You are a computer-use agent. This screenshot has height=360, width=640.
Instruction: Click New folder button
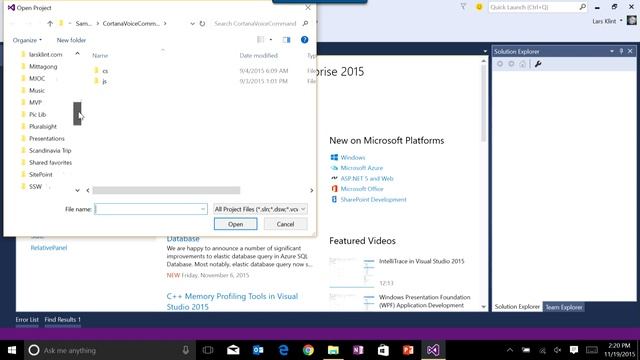71,40
